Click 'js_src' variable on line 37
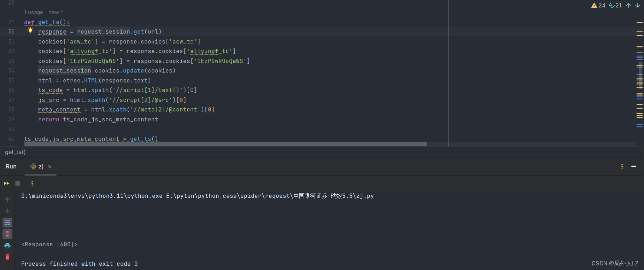 (x=49, y=100)
